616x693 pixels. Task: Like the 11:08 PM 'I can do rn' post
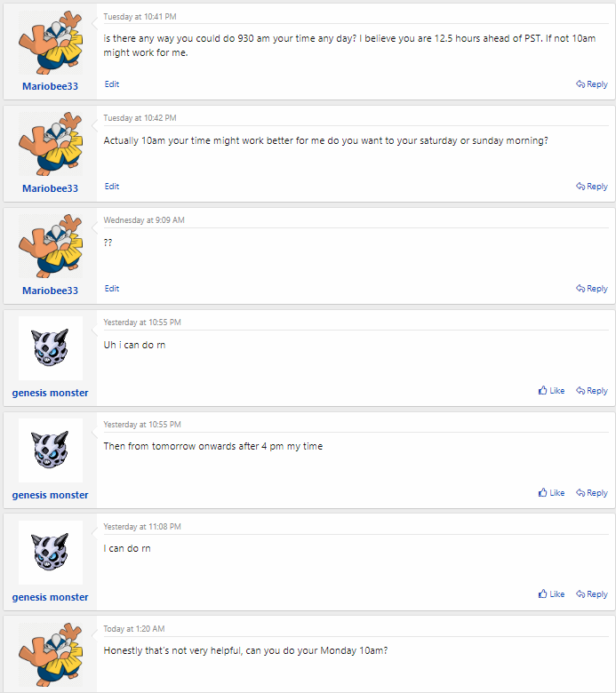click(x=552, y=594)
